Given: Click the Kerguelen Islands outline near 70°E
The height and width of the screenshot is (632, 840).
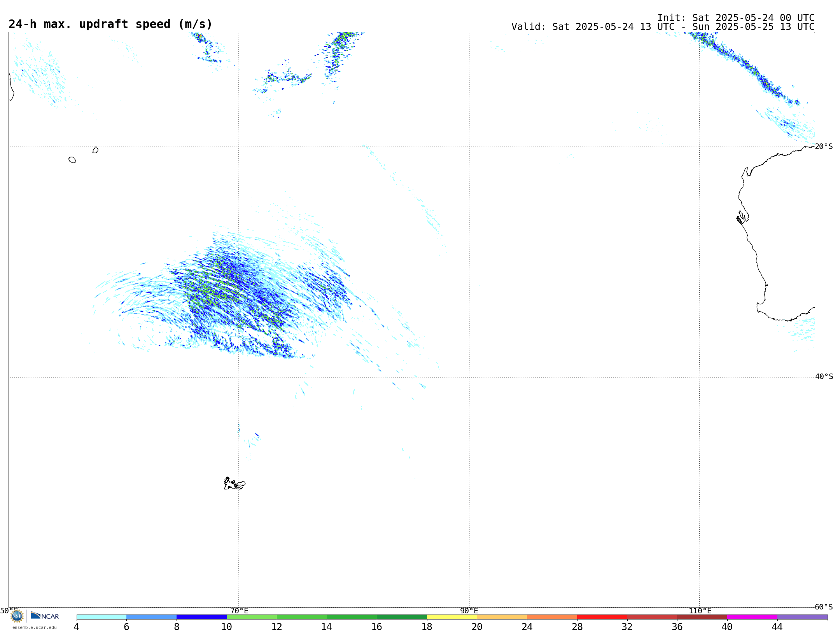Looking at the screenshot, I should coord(234,484).
